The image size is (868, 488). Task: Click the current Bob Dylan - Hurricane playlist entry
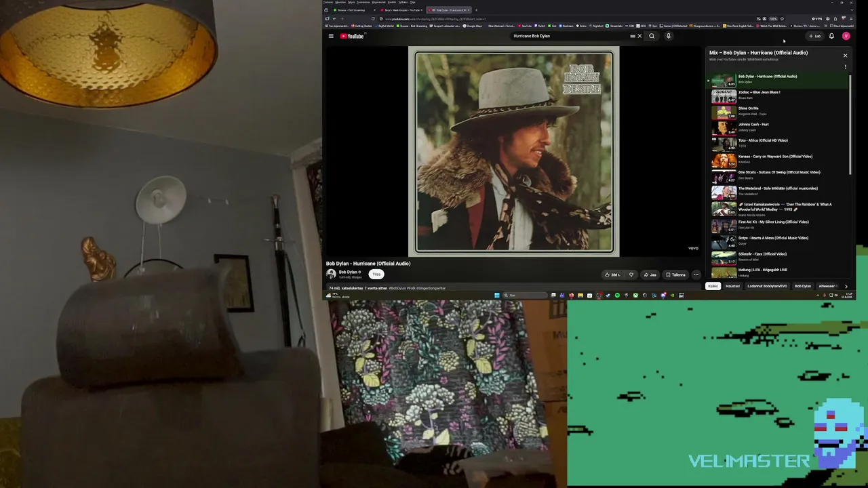(x=778, y=79)
